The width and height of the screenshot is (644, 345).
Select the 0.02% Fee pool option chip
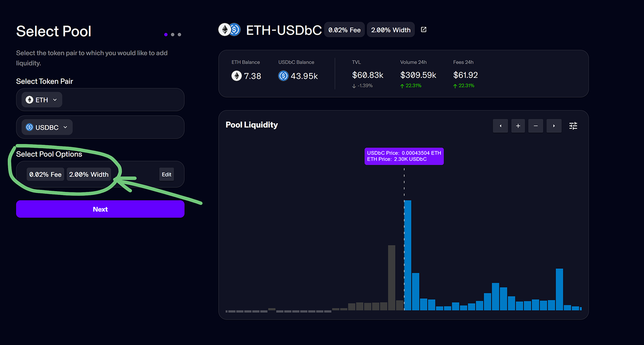45,175
